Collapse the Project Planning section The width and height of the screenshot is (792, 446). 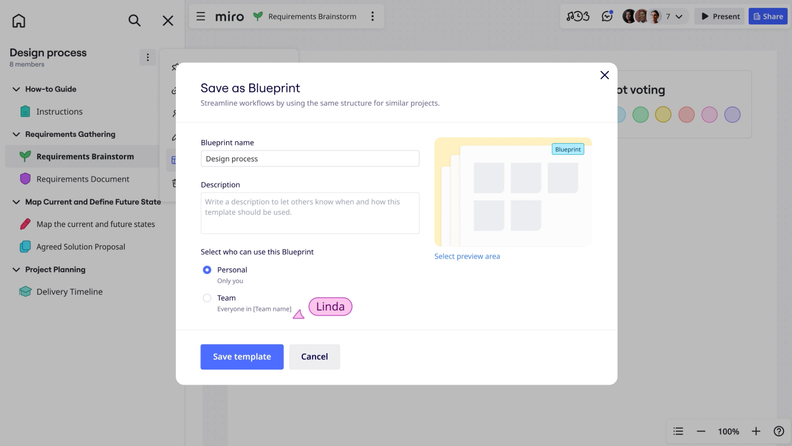pos(16,269)
